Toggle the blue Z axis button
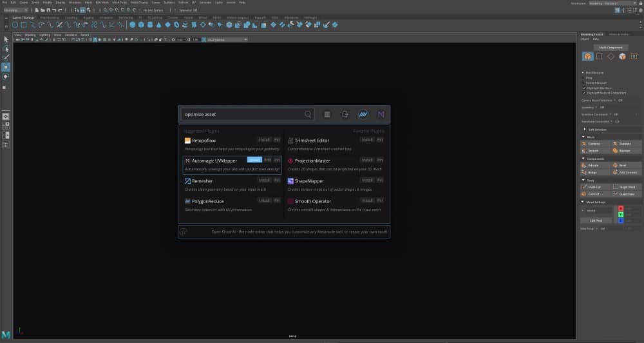Screen dimensions: 644x343 621,221
